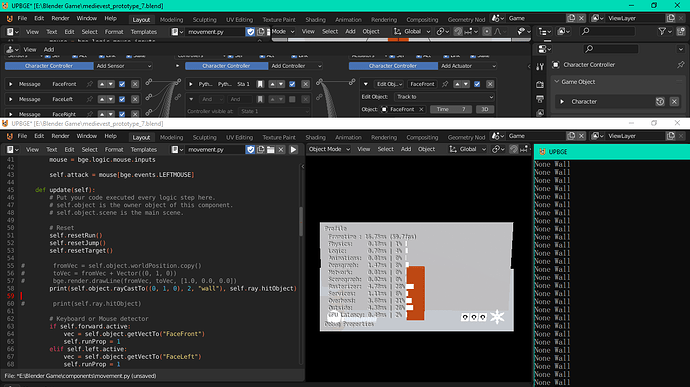The height and width of the screenshot is (387, 690).
Task: Click the Tool properties tab icon
Action: point(540,67)
